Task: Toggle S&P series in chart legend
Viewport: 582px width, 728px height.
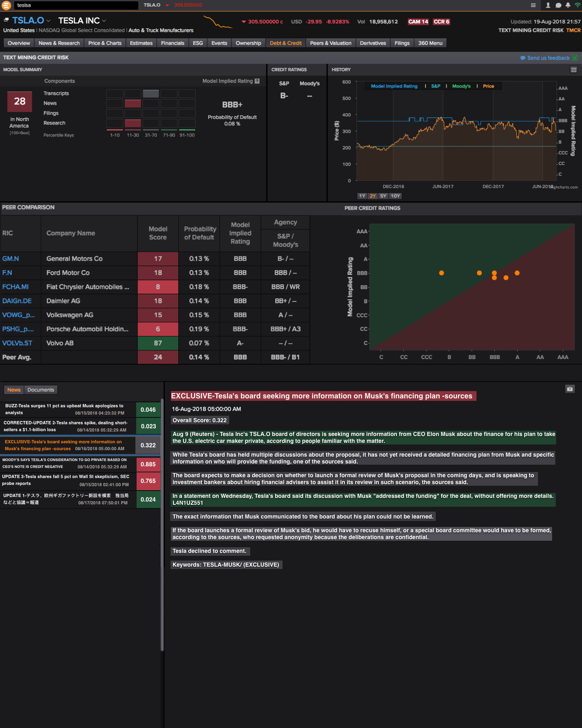Action: [436, 86]
